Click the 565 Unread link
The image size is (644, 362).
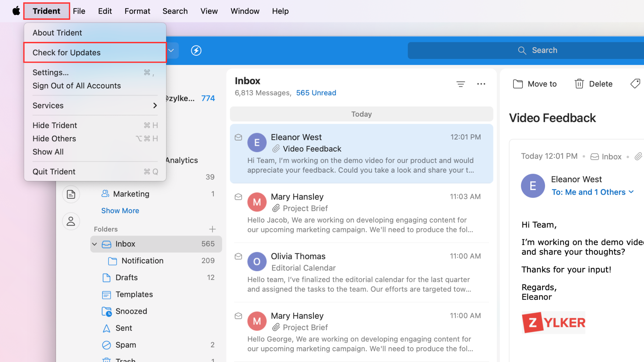pyautogui.click(x=316, y=93)
